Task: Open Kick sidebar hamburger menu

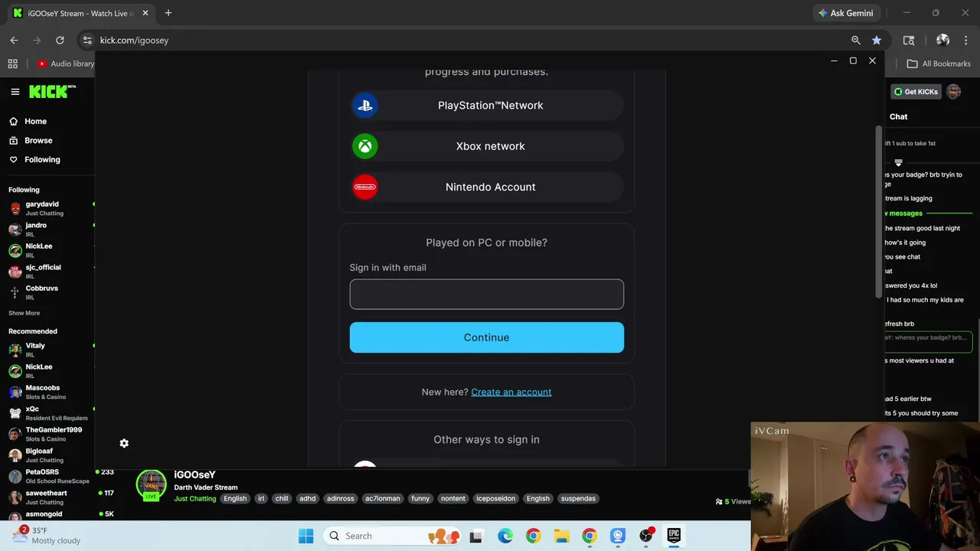Action: [15, 92]
